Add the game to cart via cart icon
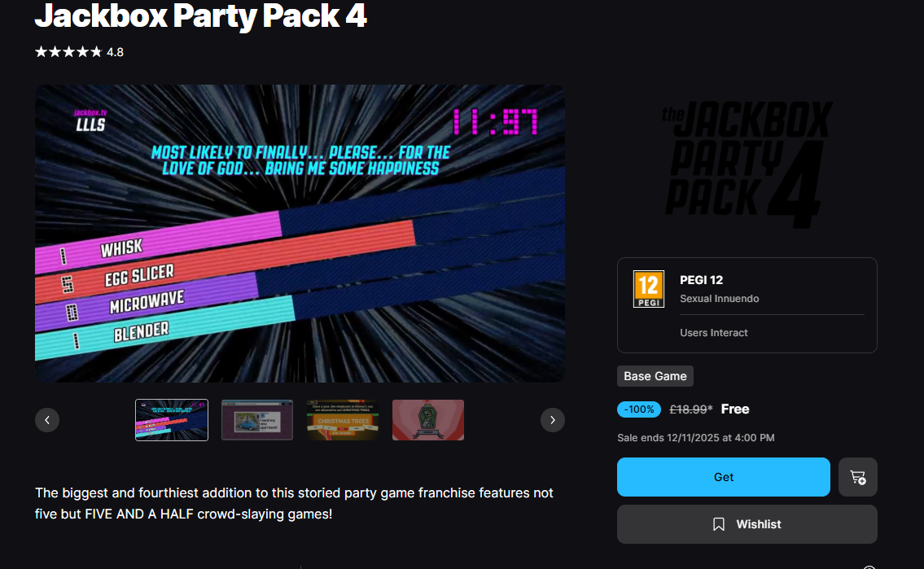The height and width of the screenshot is (569, 924). [x=857, y=477]
